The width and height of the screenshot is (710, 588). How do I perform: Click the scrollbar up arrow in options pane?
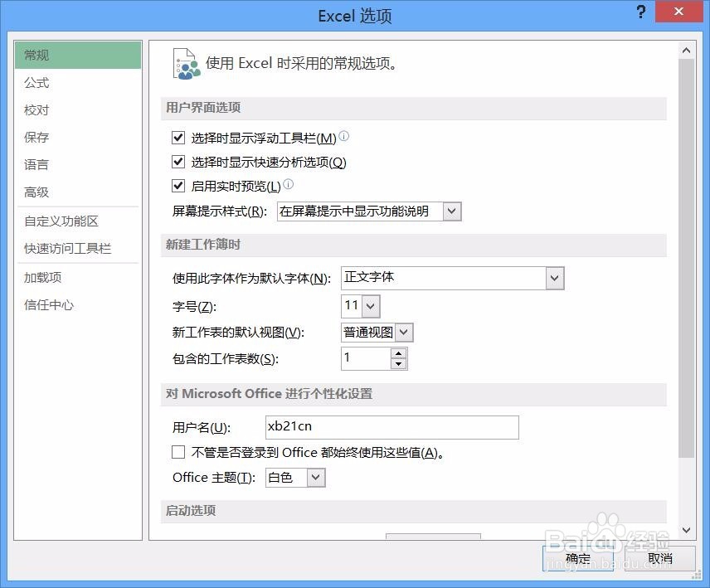click(x=687, y=51)
